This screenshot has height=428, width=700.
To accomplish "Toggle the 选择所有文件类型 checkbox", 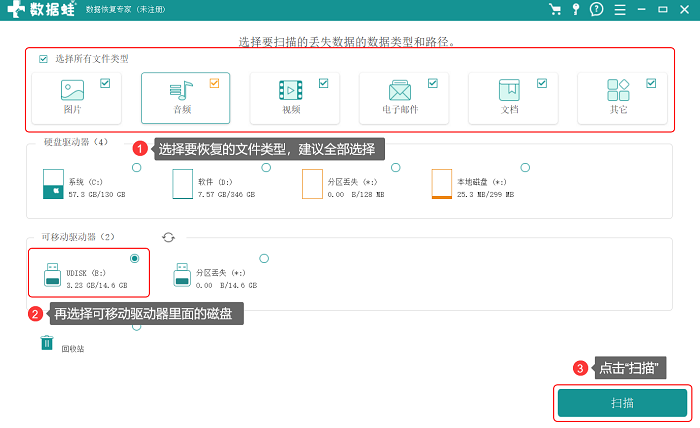I will click(43, 59).
